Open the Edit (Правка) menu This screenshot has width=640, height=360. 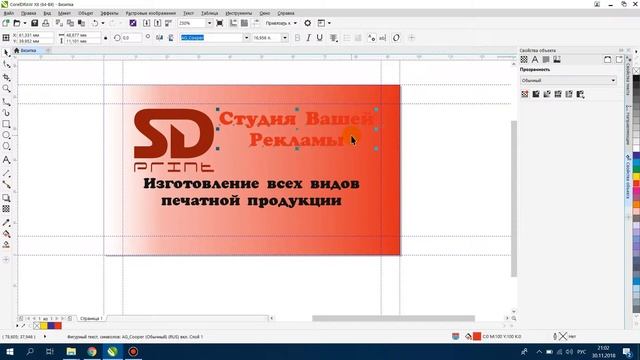coord(28,13)
